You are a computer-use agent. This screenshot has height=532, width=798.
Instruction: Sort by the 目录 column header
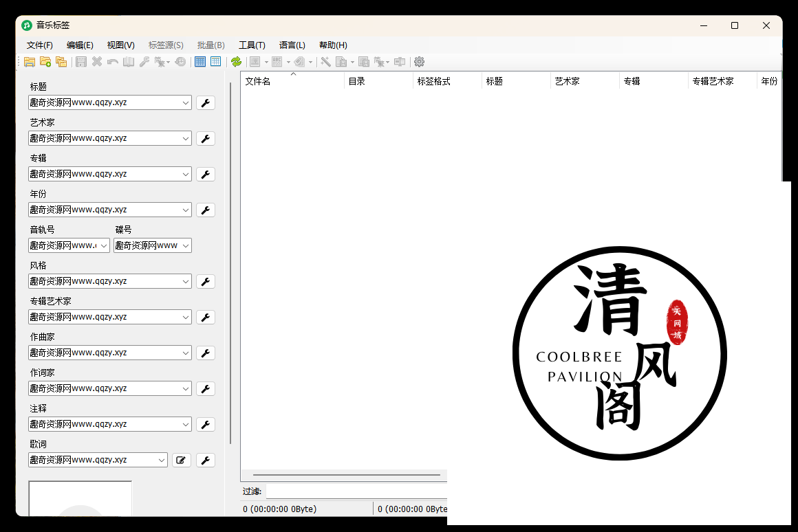(x=378, y=81)
